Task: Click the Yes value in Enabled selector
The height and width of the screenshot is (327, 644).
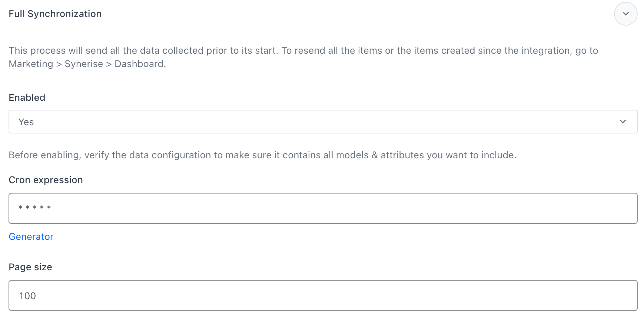Action: pos(26,122)
